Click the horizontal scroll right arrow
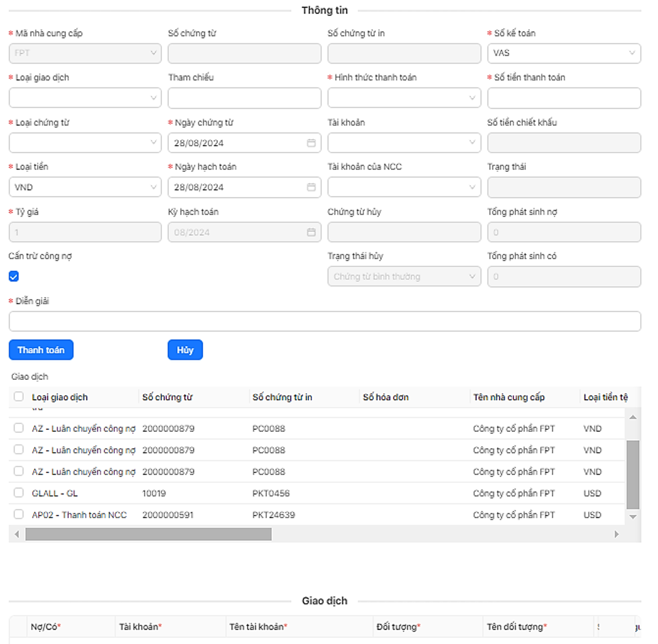658x644 pixels. click(616, 534)
